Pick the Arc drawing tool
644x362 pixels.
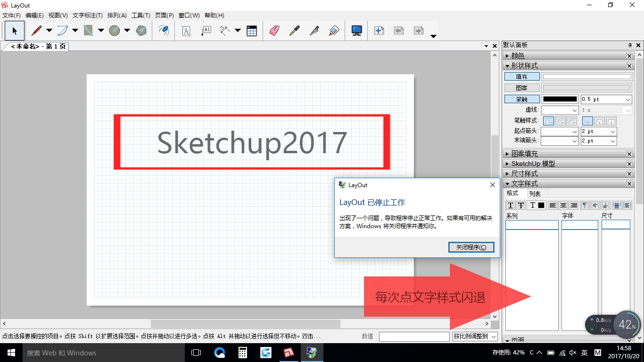[x=62, y=31]
